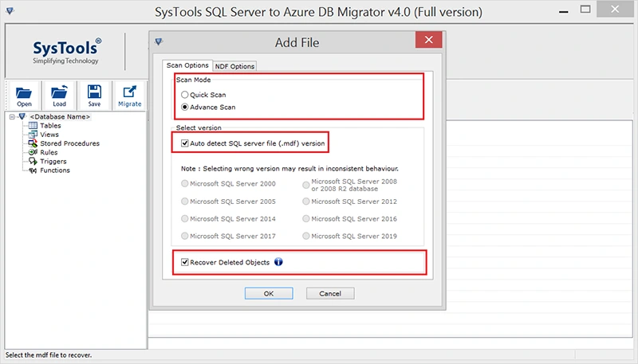The height and width of the screenshot is (364, 638).
Task: Click info icon beside Recover Deleted Objects
Action: pos(278,262)
